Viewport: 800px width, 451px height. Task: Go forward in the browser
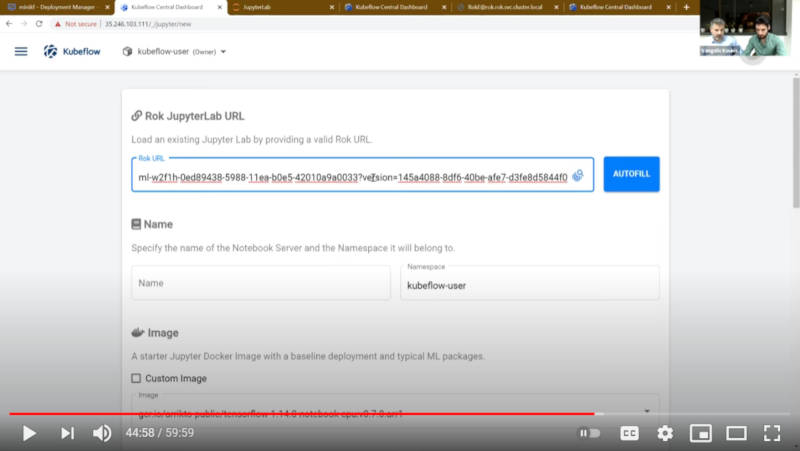[x=24, y=24]
